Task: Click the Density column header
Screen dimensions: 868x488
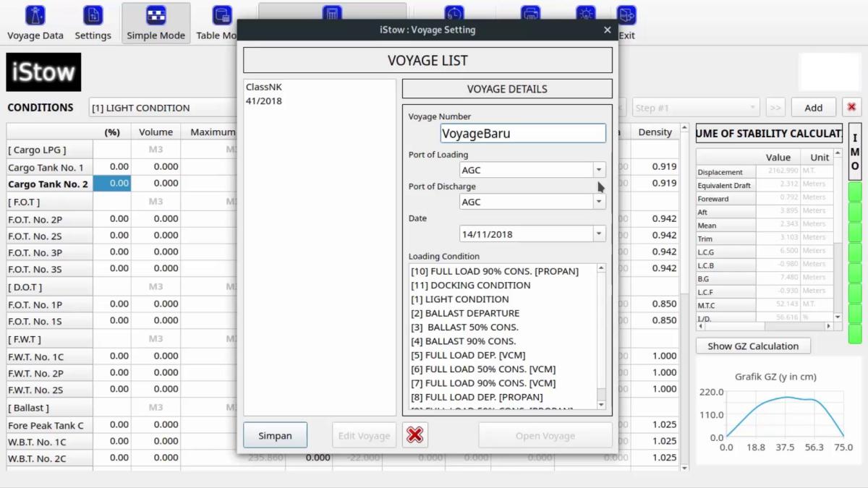Action: 655,132
